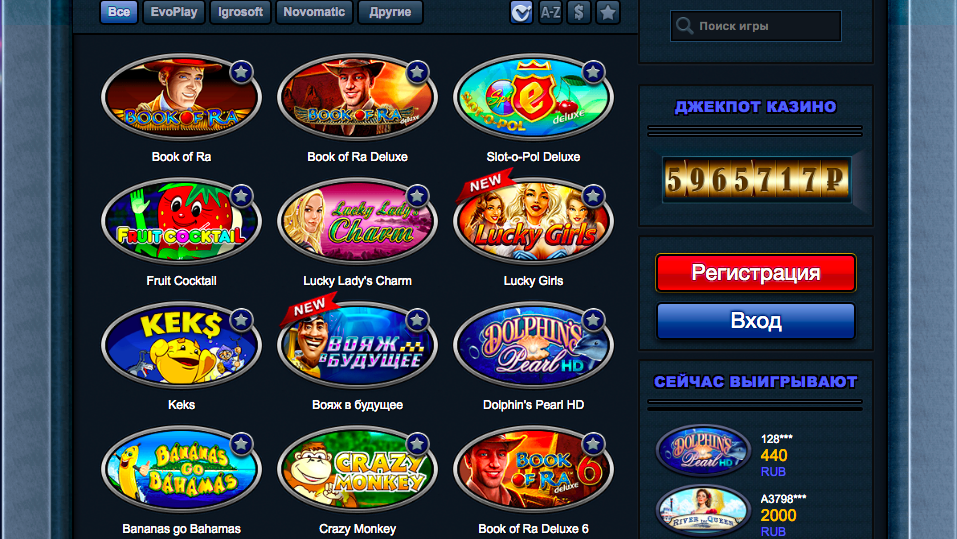Open the Lucky Girls game thumbnail
The image size is (957, 539).
[x=533, y=221]
